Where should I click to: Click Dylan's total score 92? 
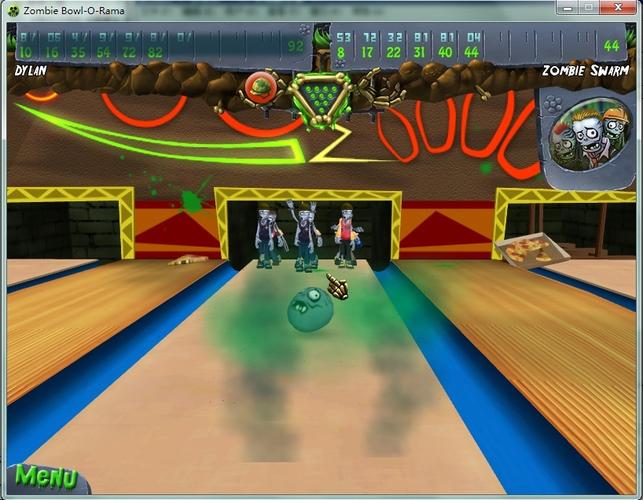296,46
